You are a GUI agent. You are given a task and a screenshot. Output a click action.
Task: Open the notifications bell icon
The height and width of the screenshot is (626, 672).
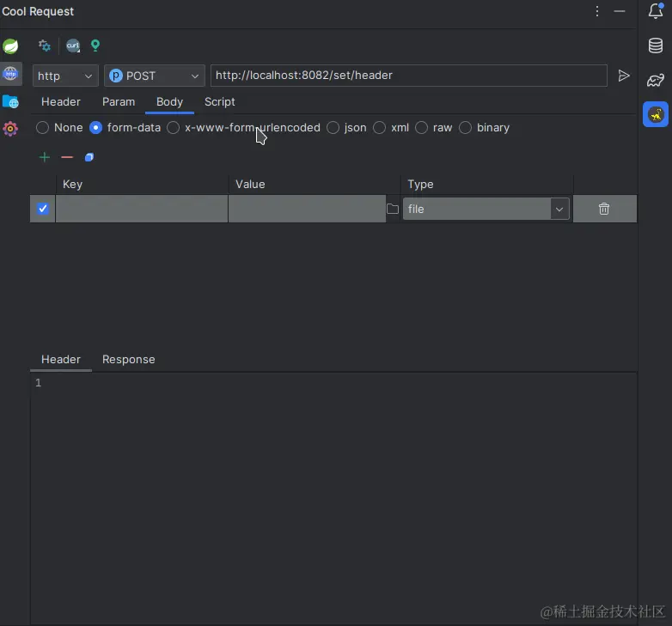[656, 11]
